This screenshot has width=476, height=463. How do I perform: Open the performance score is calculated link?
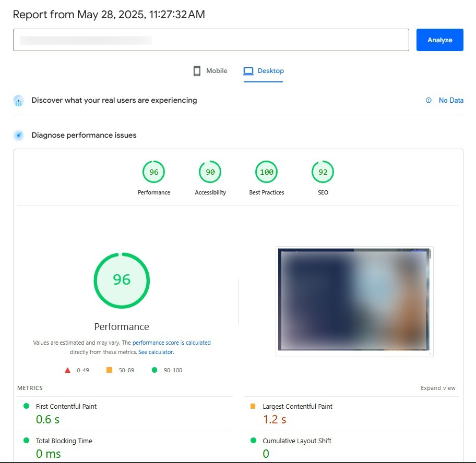coord(171,343)
